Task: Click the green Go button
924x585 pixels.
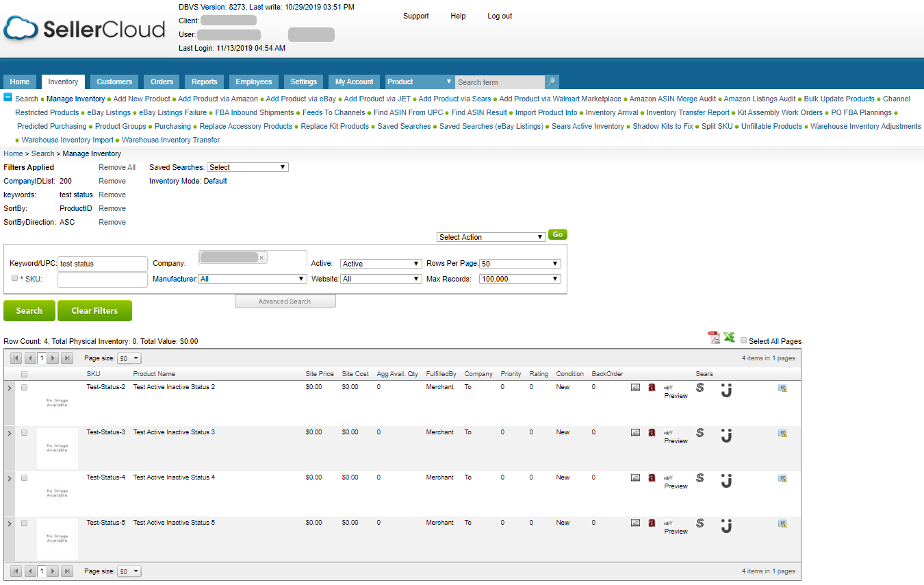Action: pyautogui.click(x=558, y=234)
